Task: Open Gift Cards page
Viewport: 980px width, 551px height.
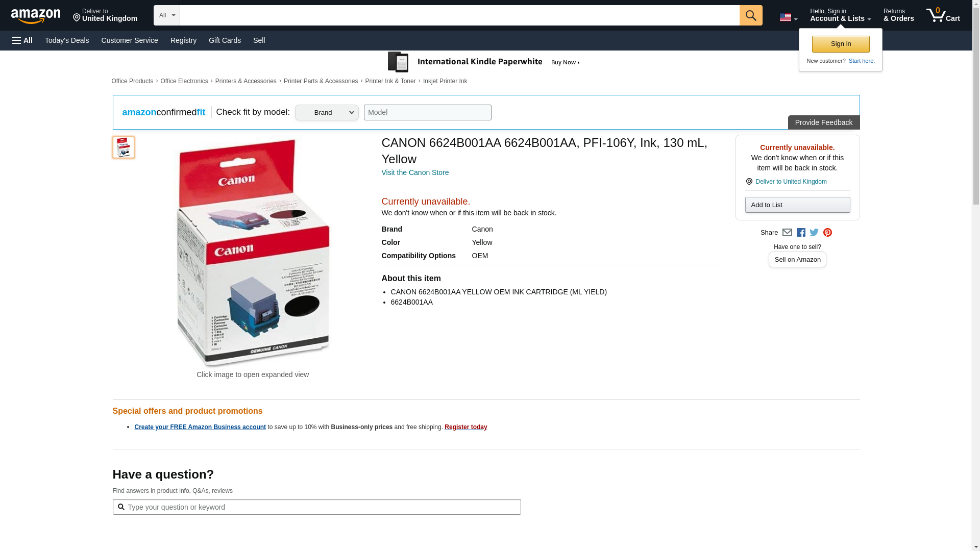Action: tap(225, 40)
